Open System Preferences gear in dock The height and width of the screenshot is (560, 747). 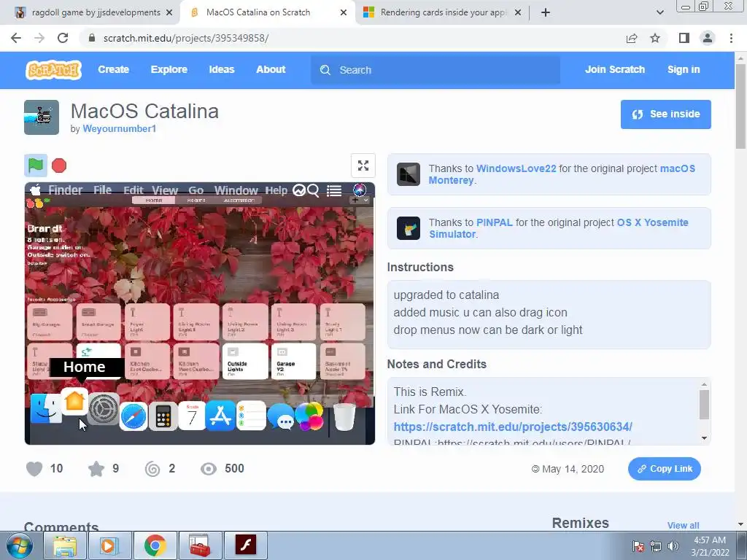point(104,409)
